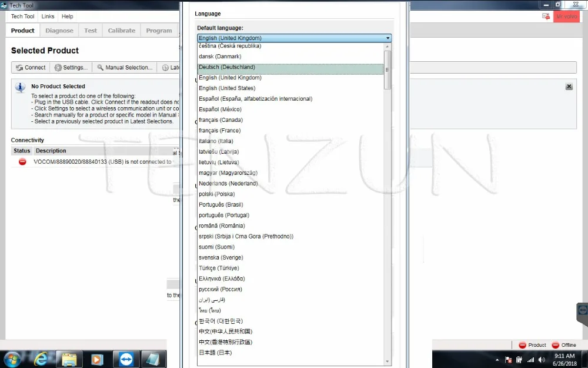Click the Action Center flag tray icon
Screen dimensions: 588x368
(509, 360)
